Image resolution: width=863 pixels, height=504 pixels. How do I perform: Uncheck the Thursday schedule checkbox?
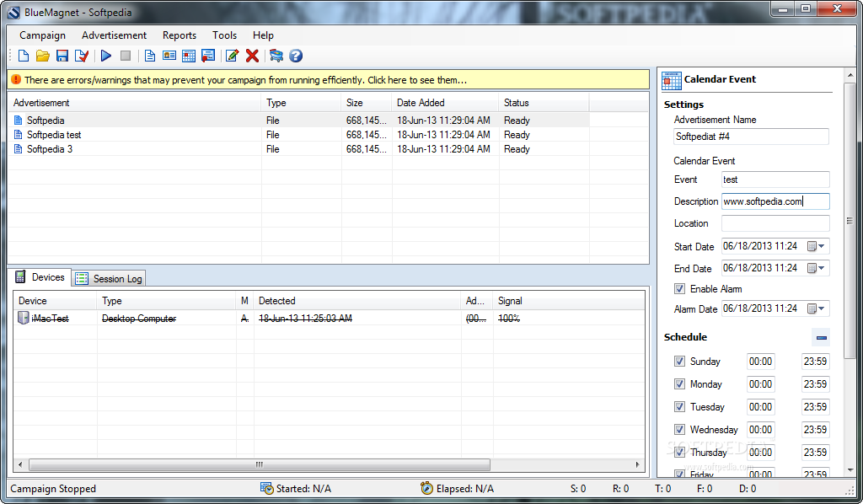point(679,453)
